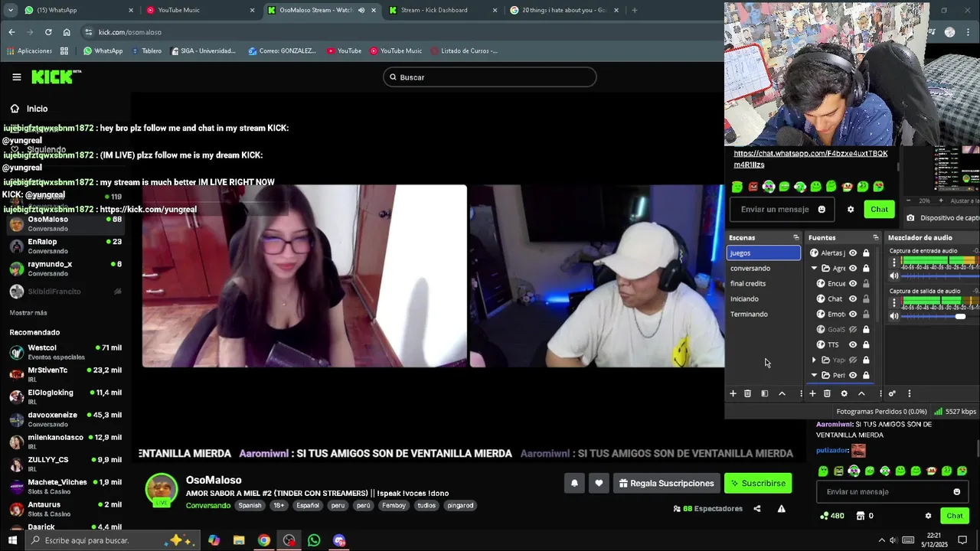The image size is (980, 551).
Task: Show the hidden GoalS source
Action: (853, 330)
